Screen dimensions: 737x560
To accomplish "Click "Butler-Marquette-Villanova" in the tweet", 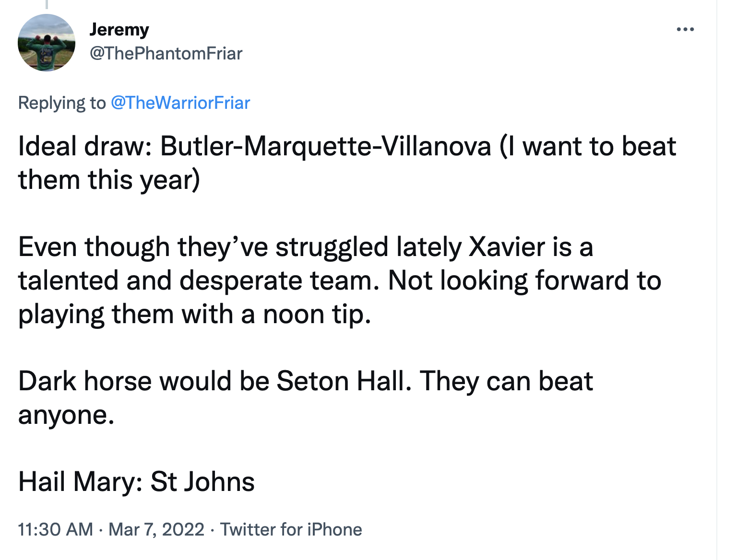I will 325,146.
